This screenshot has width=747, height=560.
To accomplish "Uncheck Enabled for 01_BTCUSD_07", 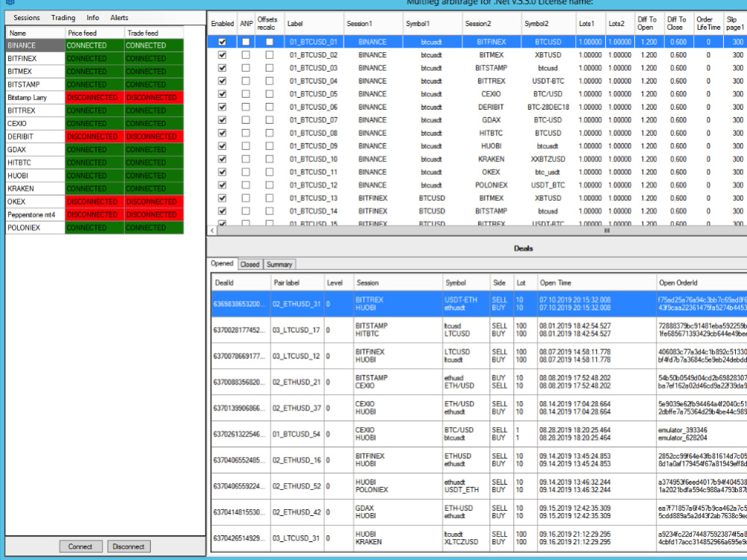I will tap(222, 120).
